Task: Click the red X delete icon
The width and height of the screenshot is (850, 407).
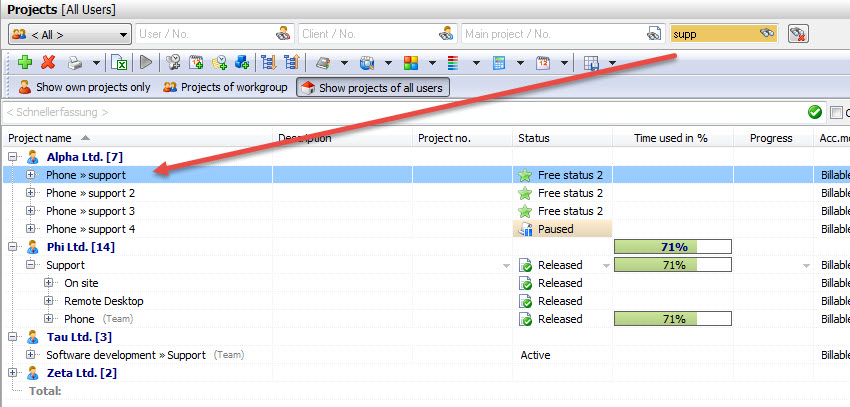Action: [x=48, y=63]
